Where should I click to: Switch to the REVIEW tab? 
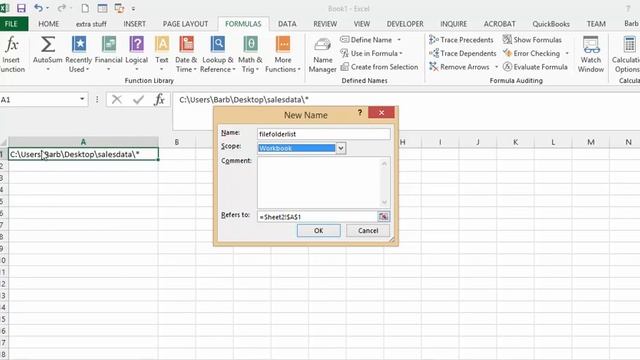tap(325, 24)
